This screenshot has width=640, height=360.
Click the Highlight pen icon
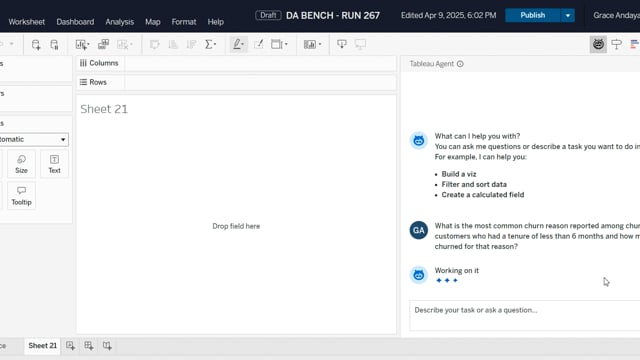pos(238,44)
